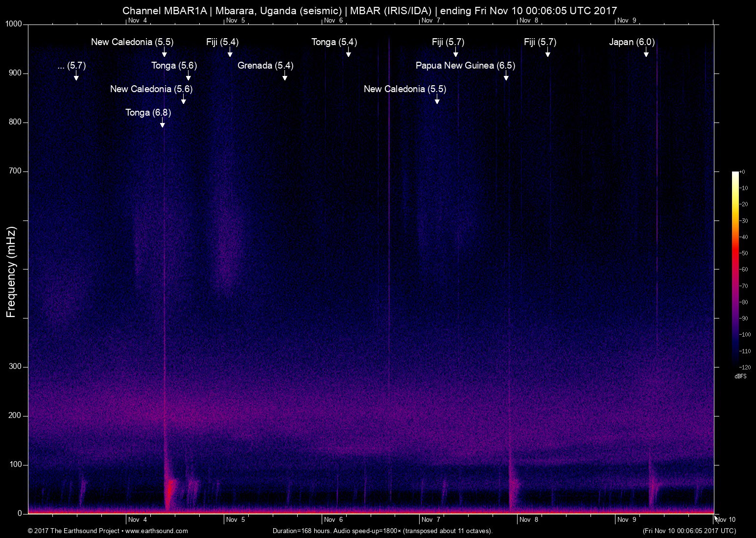
Task: Select the Tonga (5.4) marker above Nov 6
Action: (348, 54)
